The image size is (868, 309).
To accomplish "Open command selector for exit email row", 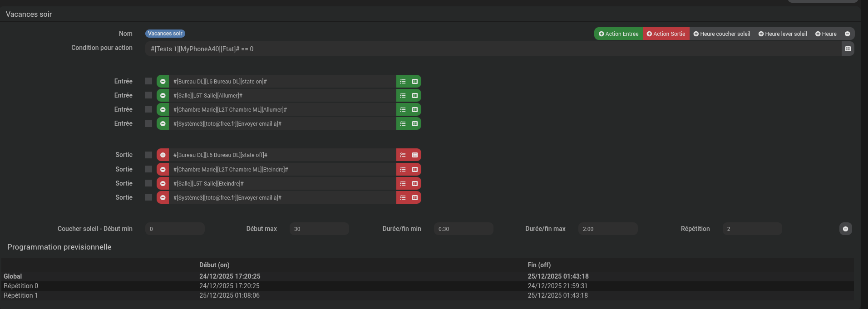I will point(415,197).
